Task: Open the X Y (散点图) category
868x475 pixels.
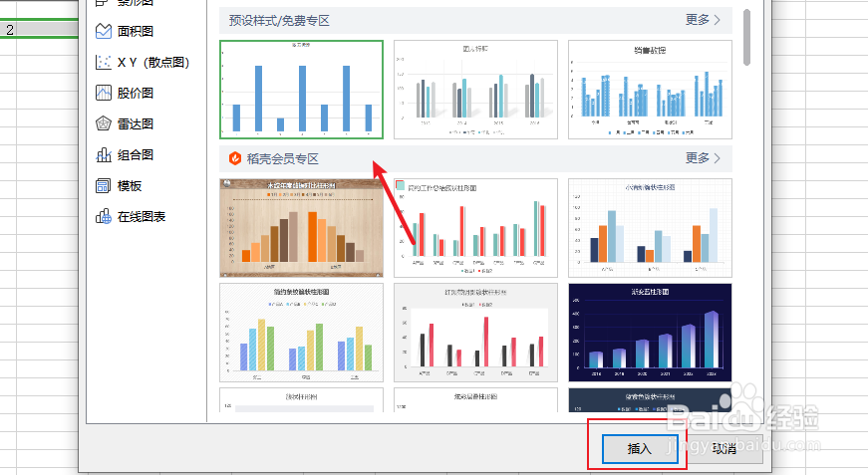Action: pos(153,63)
